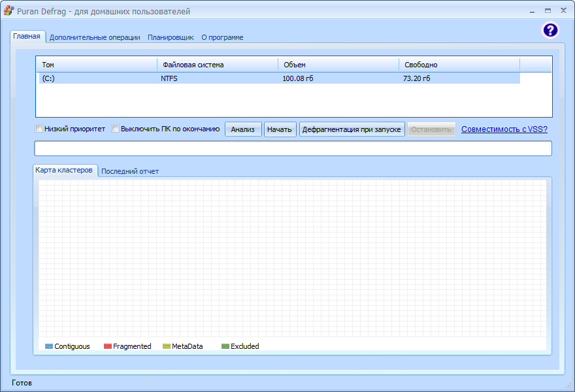Click the MetaData legend label
This screenshot has width=575, height=392.
coord(187,346)
